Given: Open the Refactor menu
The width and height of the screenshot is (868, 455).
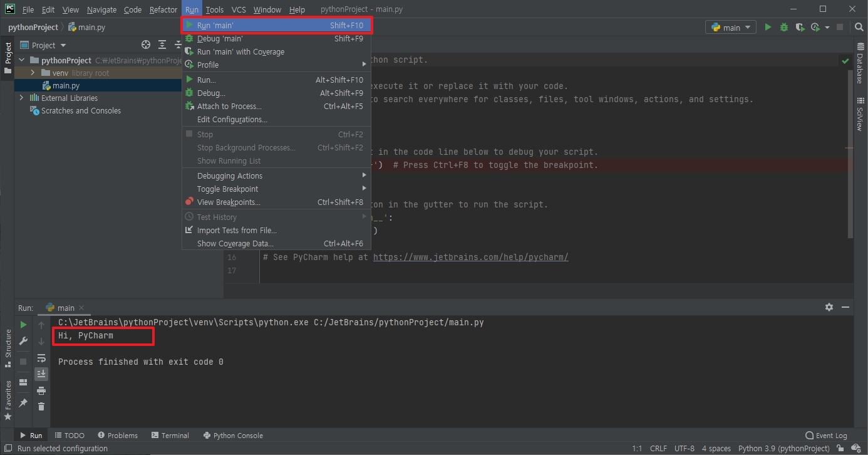Looking at the screenshot, I should 163,9.
